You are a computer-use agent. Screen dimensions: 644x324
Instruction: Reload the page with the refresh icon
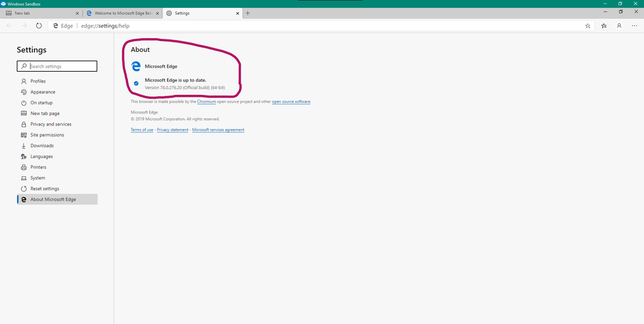(39, 25)
